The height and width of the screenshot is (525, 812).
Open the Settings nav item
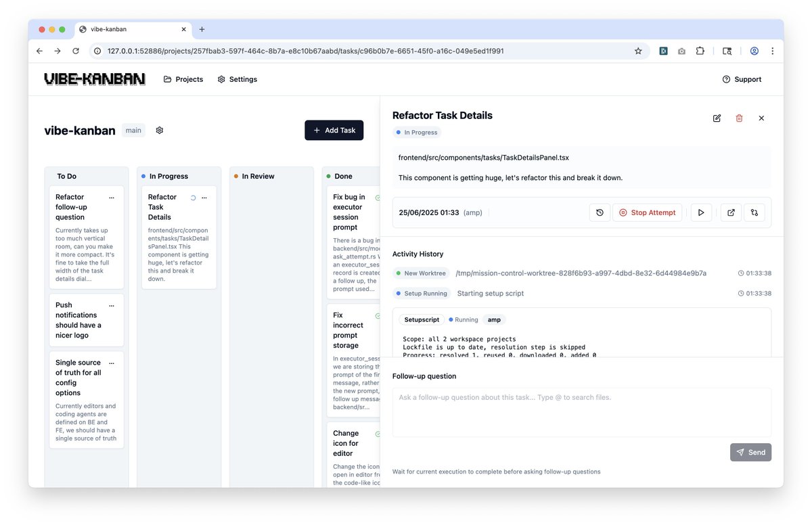pyautogui.click(x=238, y=79)
